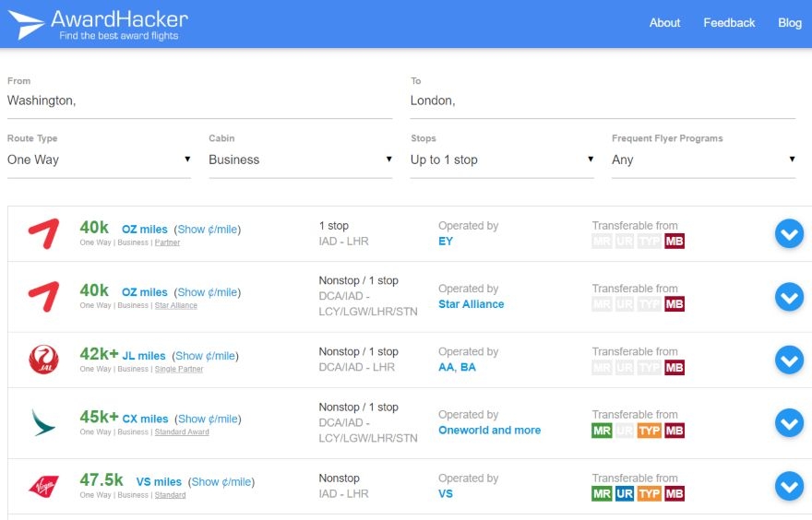Click the VS operator link
The image size is (812, 520).
446,493
